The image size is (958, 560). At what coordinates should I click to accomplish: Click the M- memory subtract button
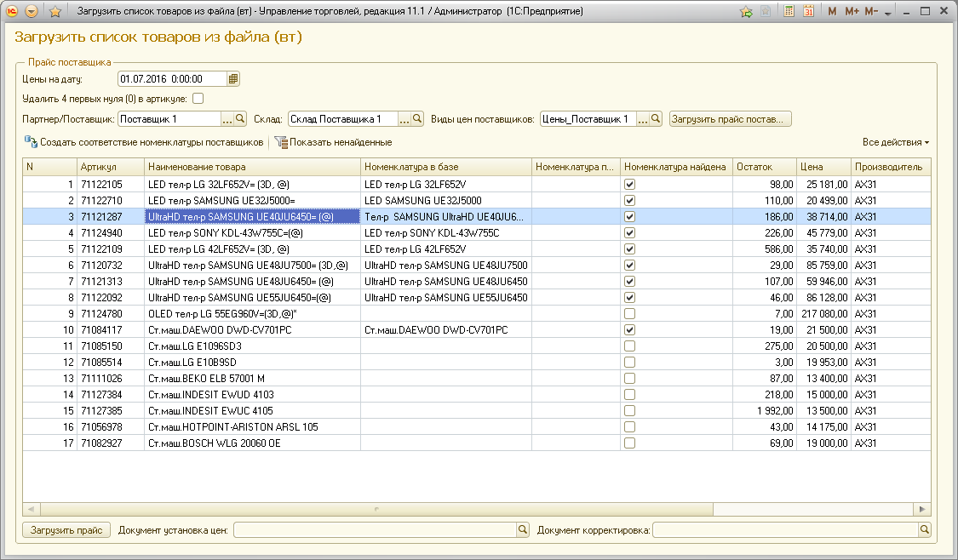(x=871, y=11)
